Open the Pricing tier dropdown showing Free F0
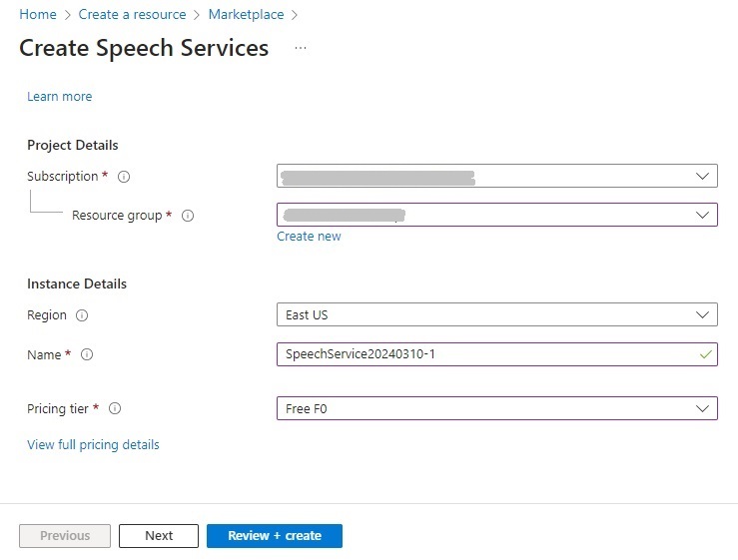Image resolution: width=738 pixels, height=560 pixels. [x=496, y=408]
